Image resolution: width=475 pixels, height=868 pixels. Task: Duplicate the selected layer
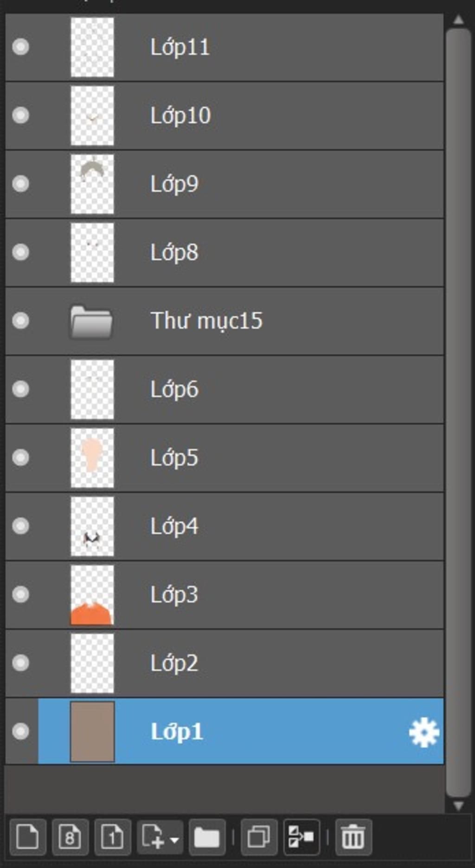259,837
